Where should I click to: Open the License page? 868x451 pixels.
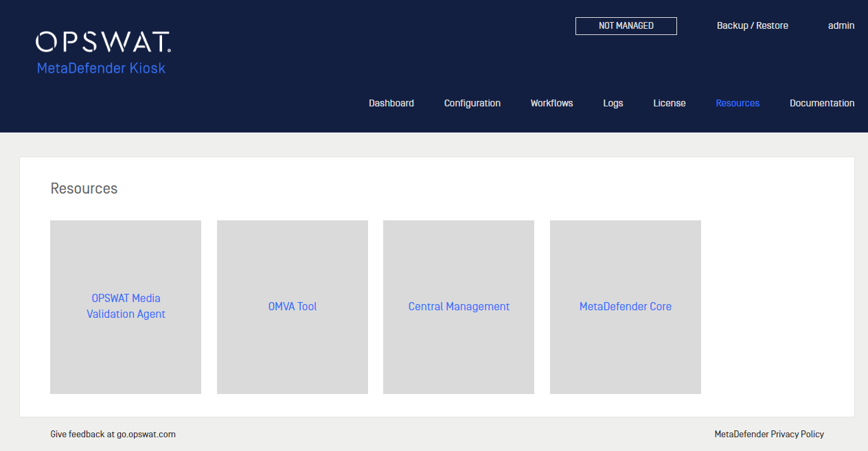pos(670,103)
